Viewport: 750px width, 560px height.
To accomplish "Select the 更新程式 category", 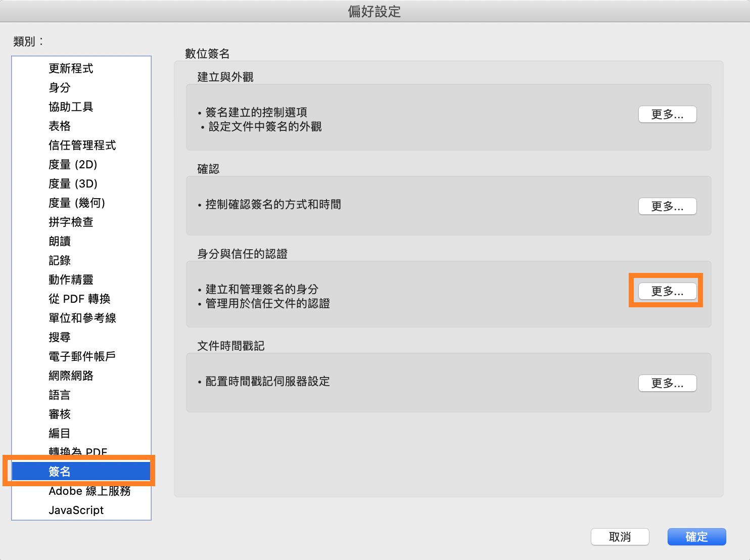I will tap(81, 68).
